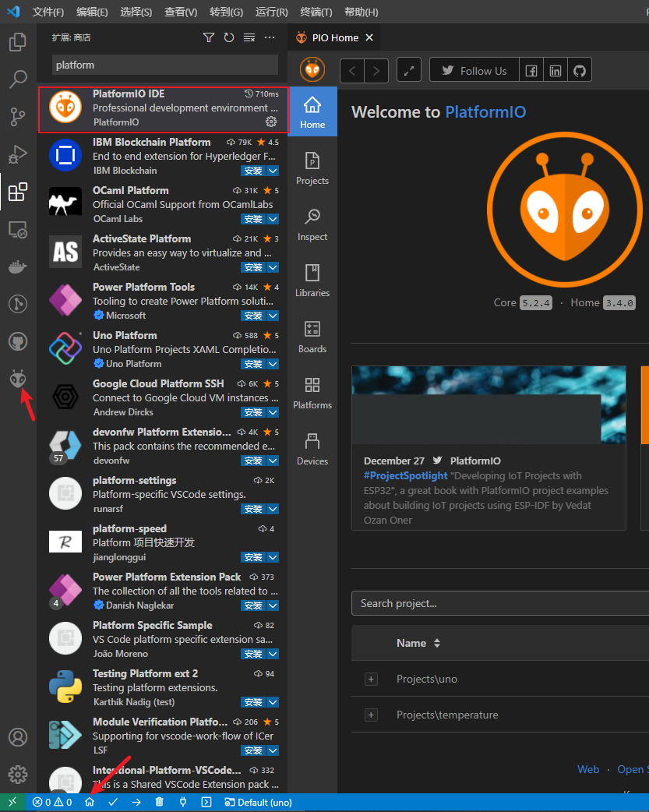The image size is (649, 812).
Task: Click PlatformIO Clean trash icon in status bar
Action: tap(160, 802)
